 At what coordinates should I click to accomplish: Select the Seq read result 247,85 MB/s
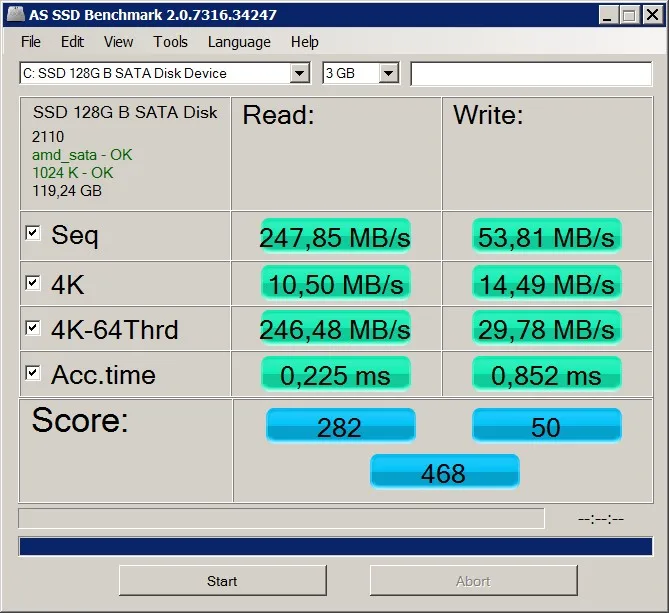(335, 236)
